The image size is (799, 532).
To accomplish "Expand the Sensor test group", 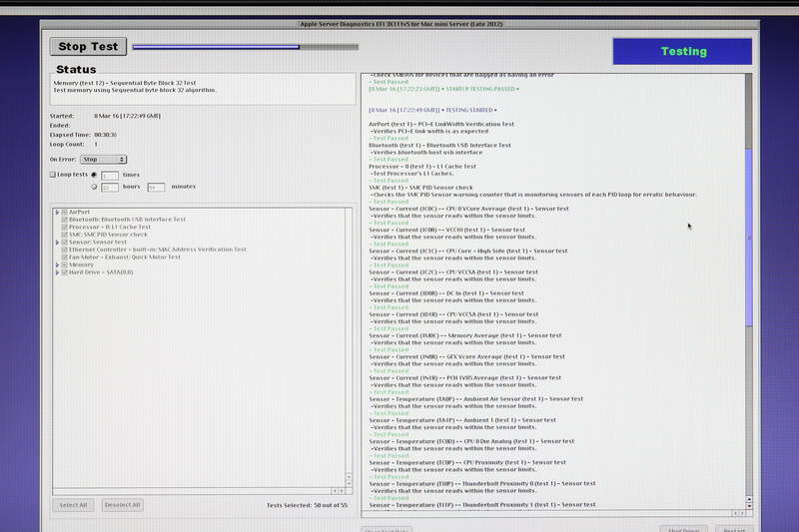I will point(57,242).
